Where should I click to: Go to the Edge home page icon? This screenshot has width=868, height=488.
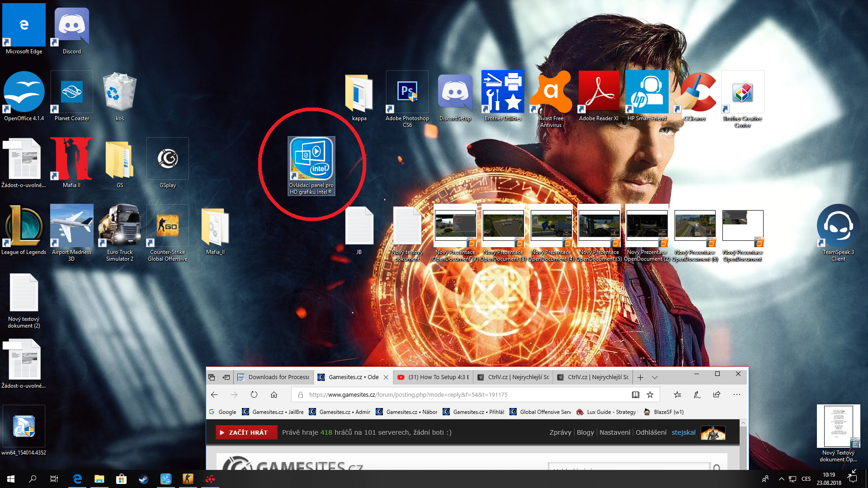coord(274,394)
